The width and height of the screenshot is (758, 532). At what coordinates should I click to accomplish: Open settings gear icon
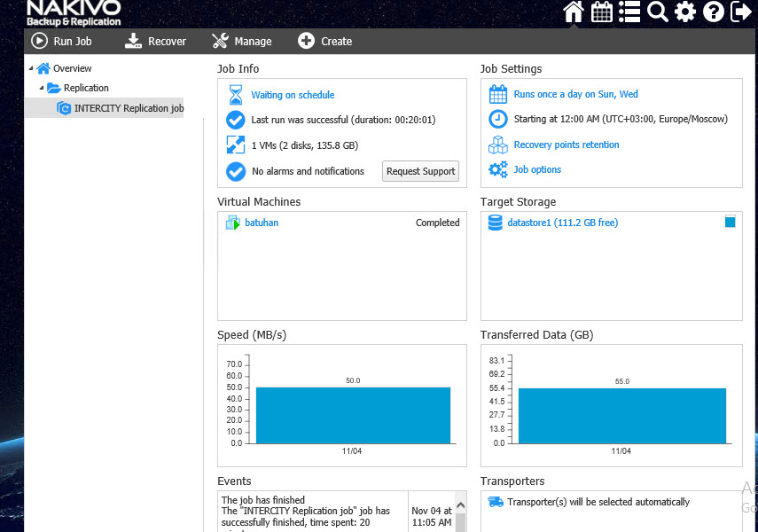tap(685, 12)
